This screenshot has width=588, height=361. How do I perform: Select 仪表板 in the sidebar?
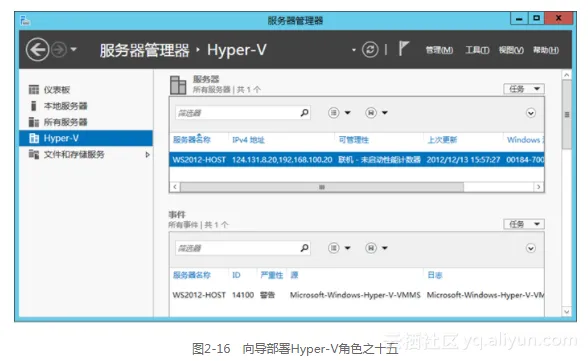[x=57, y=90]
